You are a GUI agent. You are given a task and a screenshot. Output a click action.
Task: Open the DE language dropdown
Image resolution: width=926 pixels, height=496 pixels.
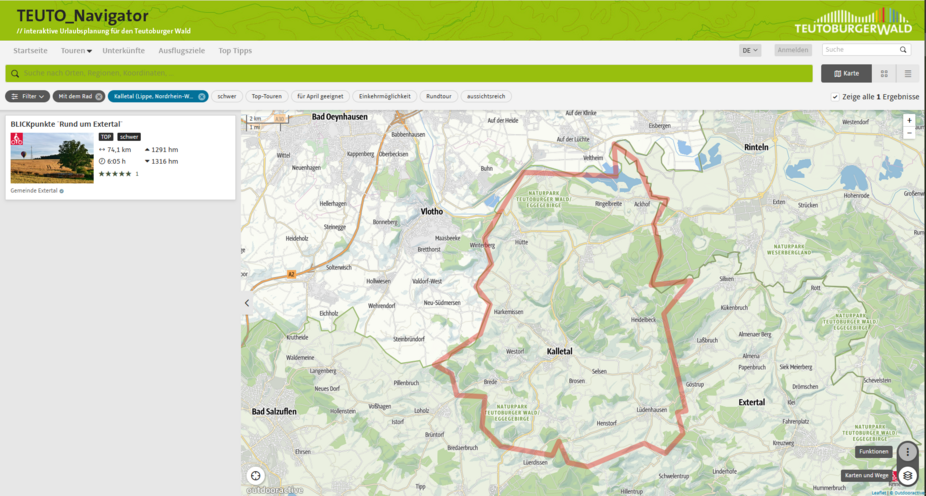750,50
